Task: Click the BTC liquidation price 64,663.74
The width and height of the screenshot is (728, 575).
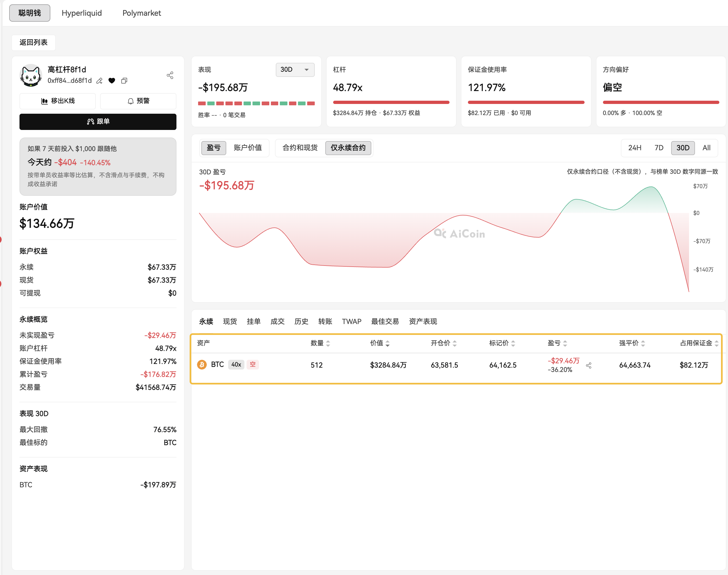Action: [635, 365]
